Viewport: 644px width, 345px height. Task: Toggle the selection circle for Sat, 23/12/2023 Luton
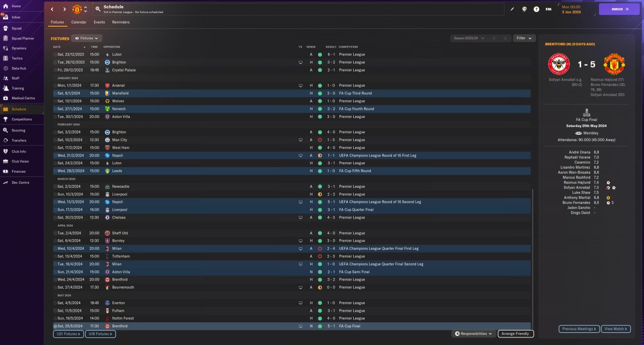pos(55,54)
